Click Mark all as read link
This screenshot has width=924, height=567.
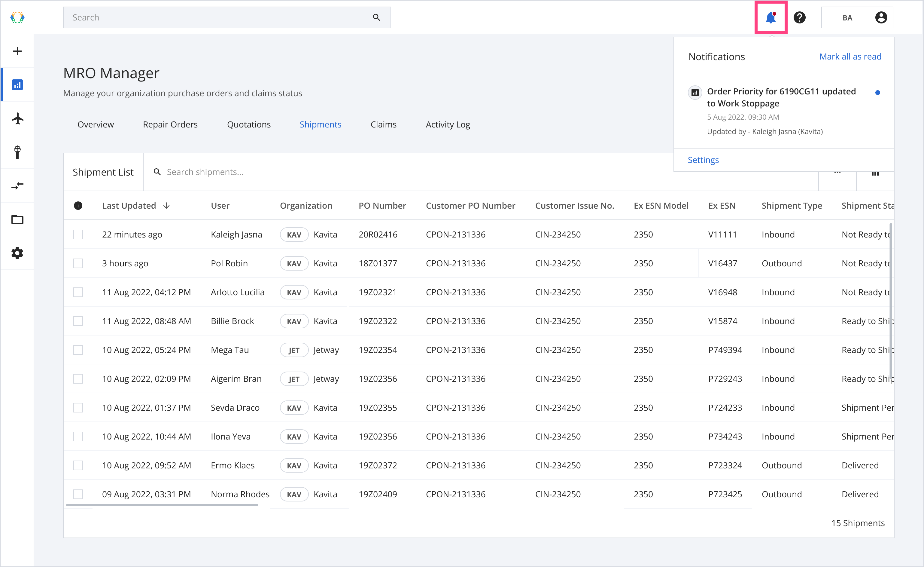point(850,57)
